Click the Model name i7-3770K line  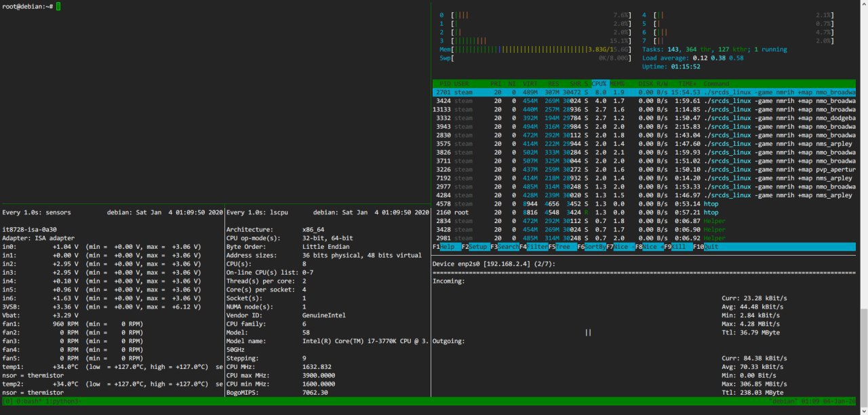327,341
